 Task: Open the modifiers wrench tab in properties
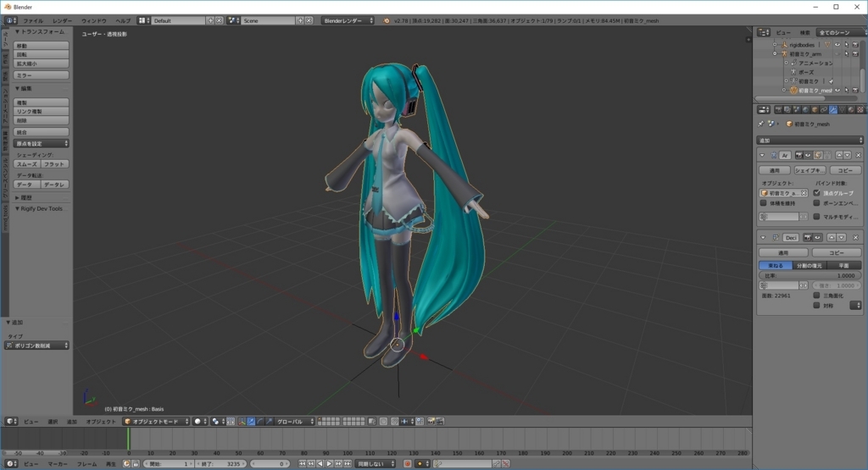pos(833,109)
